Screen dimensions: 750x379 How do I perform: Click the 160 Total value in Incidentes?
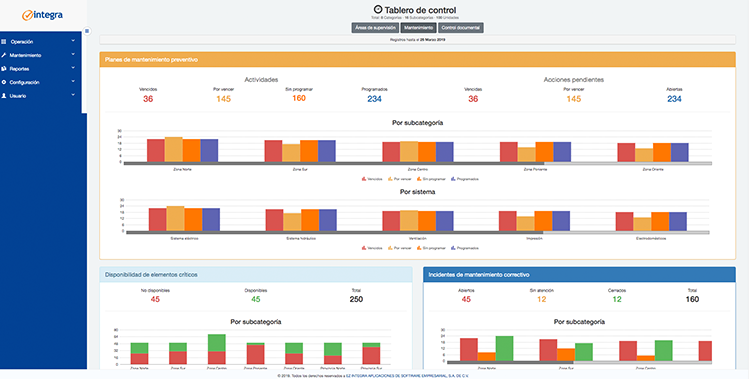[x=692, y=300]
